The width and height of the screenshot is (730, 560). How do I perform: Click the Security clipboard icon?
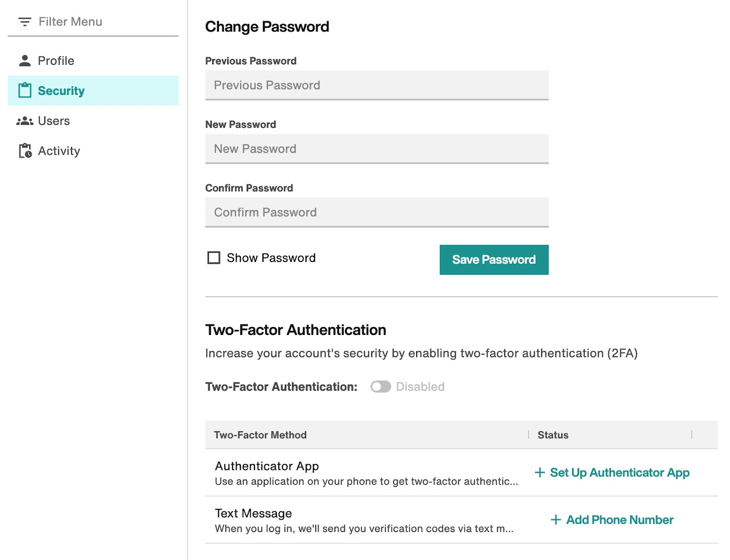25,90
